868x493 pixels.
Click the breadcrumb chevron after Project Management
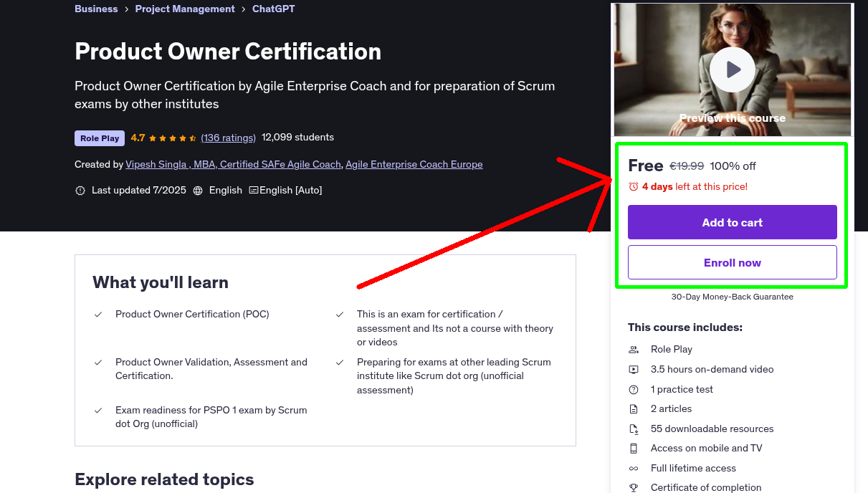[x=244, y=9]
